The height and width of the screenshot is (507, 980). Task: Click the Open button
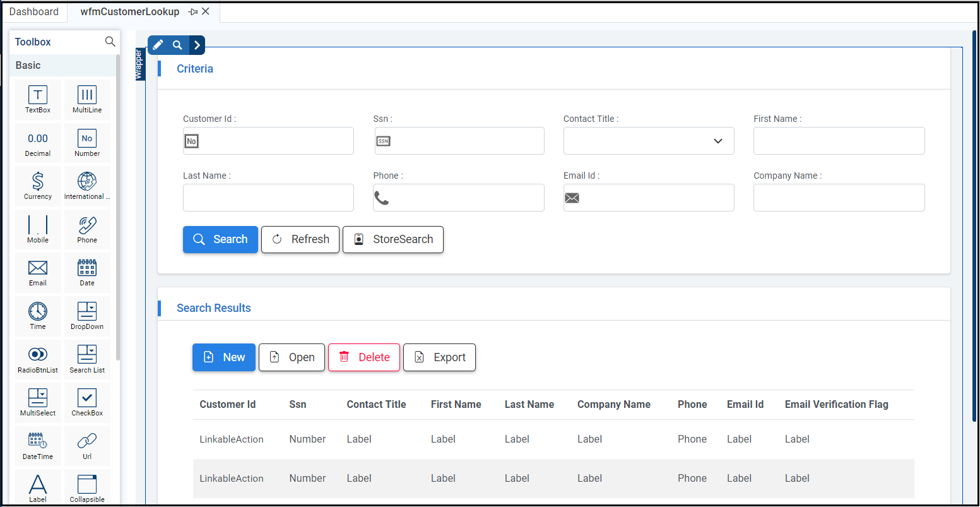292,357
